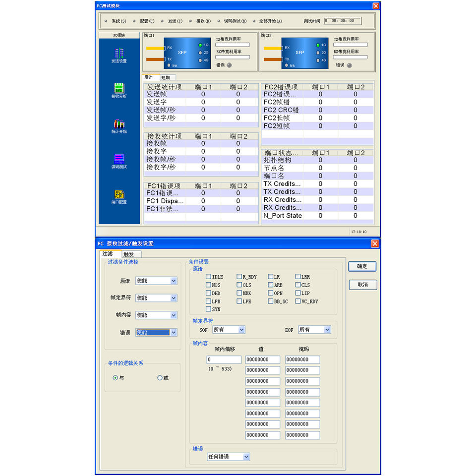Check the IDLE primitive checkbox
This screenshot has width=476, height=476.
tap(208, 277)
